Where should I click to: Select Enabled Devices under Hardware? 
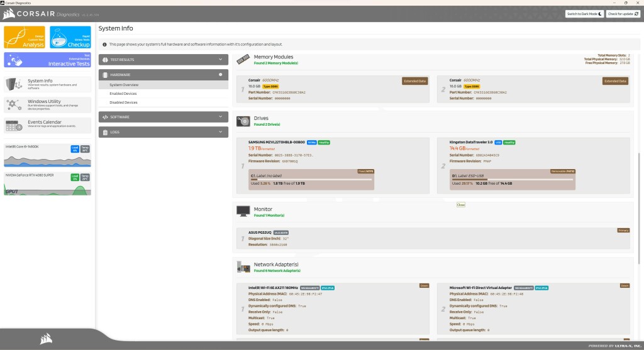coord(164,94)
